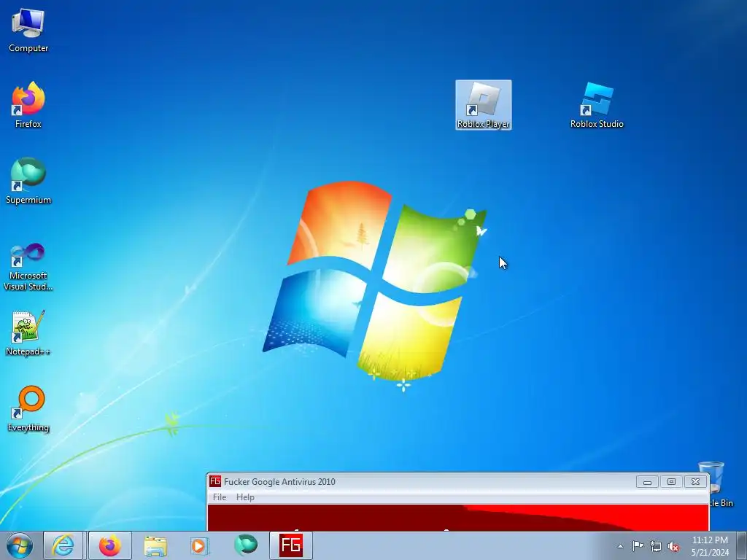Open the Action Center flag icon
The width and height of the screenshot is (747, 560).
point(638,546)
